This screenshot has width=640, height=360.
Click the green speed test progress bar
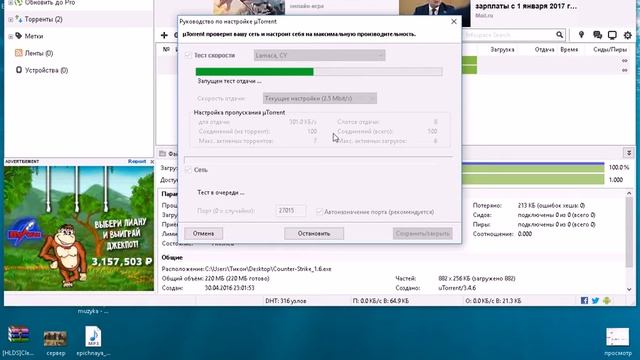319,72
